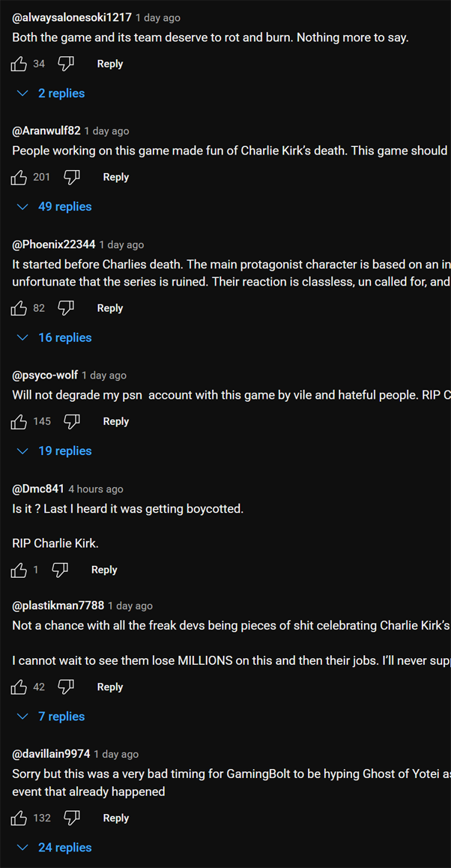The image size is (451, 868).
Task: Open @psyco-wolf's channel profile
Action: pyautogui.click(x=45, y=376)
